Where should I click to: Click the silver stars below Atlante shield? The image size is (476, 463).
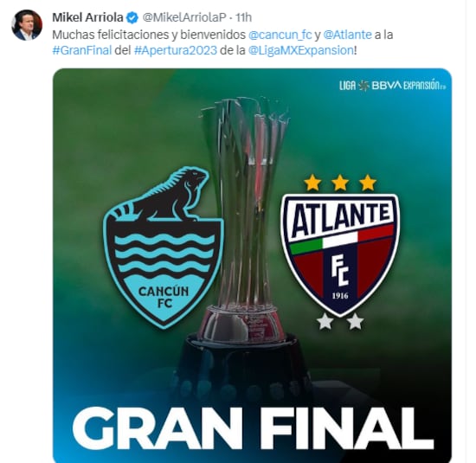(340, 322)
